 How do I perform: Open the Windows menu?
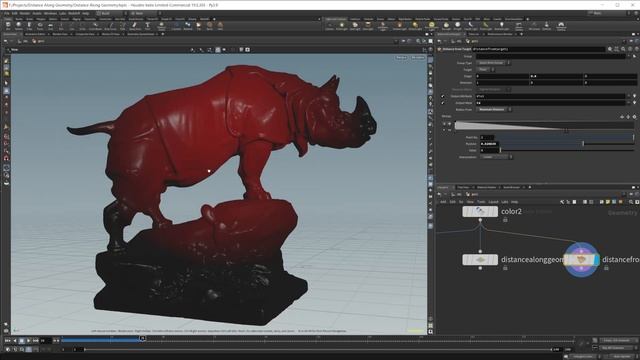pyautogui.click(x=50, y=13)
